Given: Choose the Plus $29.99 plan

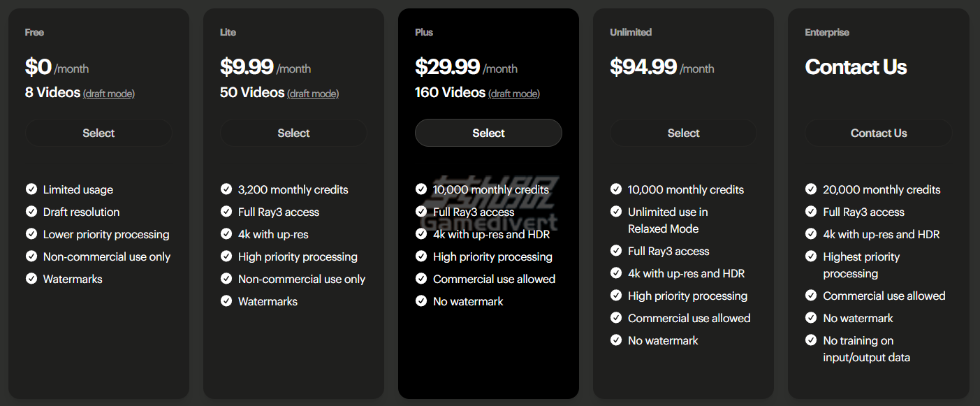Looking at the screenshot, I should 488,133.
